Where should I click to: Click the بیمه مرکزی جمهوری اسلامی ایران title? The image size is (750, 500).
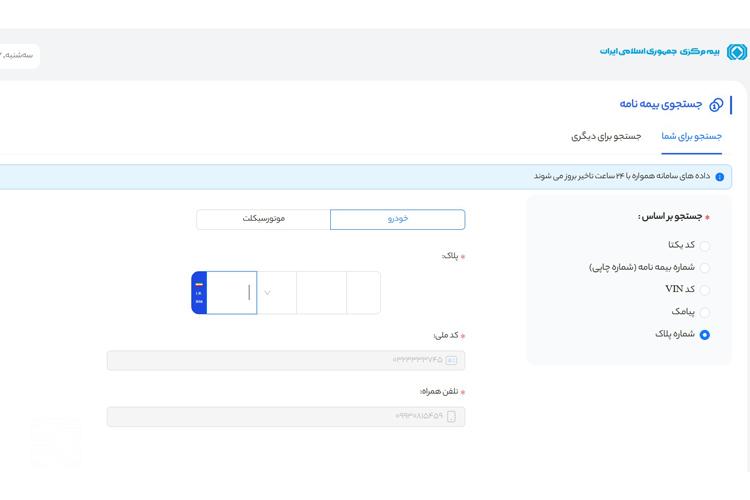pyautogui.click(x=660, y=51)
